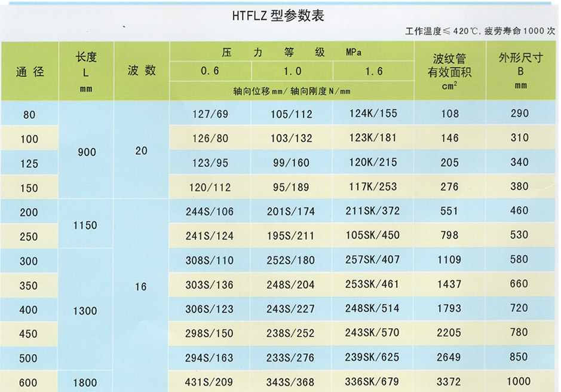Select the 900 length cell

pyautogui.click(x=87, y=152)
